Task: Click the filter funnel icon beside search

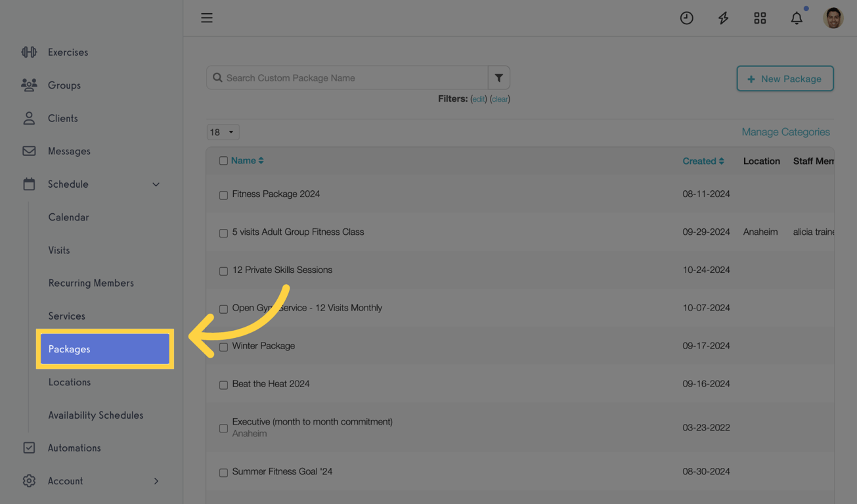Action: [x=498, y=77]
